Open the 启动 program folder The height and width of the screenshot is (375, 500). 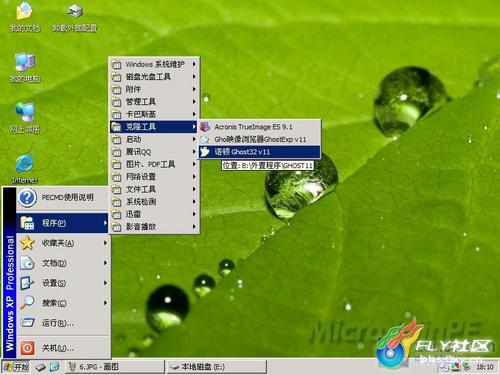154,139
